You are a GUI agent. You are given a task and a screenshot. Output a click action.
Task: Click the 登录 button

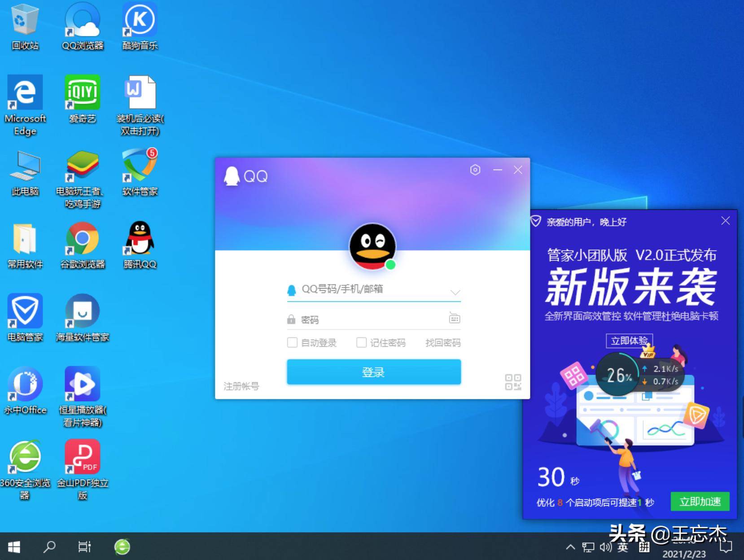click(x=374, y=372)
